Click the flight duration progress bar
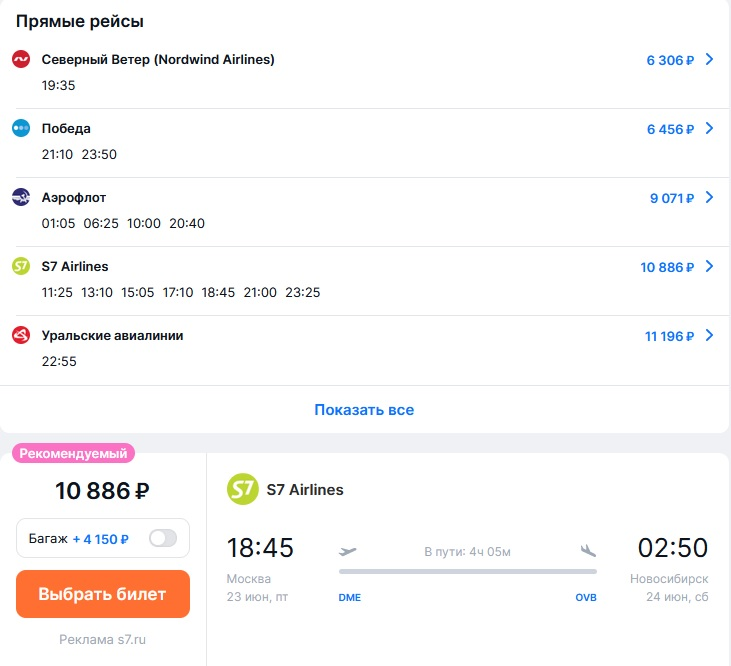This screenshot has height=666, width=731. coord(468,572)
